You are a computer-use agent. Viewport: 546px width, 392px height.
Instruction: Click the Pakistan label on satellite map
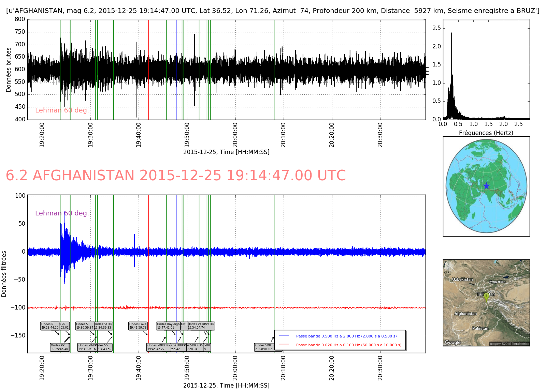pyautogui.click(x=480, y=328)
